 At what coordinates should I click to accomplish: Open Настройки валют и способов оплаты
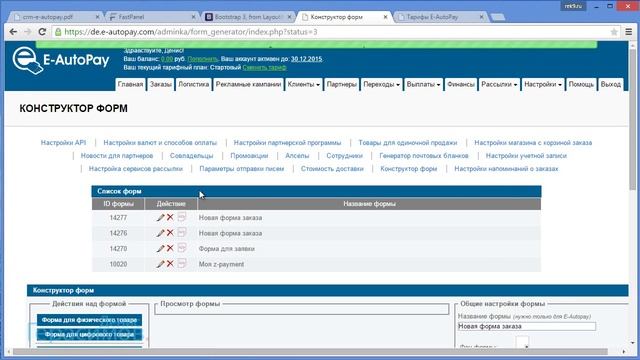[160, 142]
